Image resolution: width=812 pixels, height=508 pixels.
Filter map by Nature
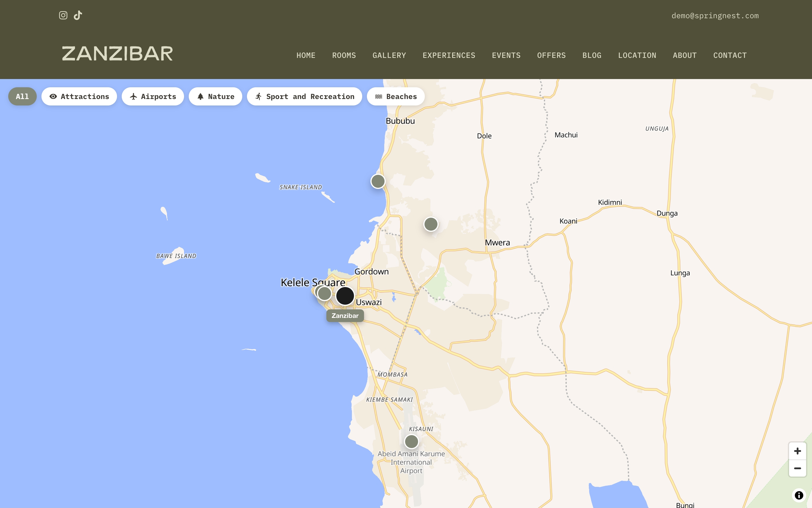pyautogui.click(x=215, y=96)
